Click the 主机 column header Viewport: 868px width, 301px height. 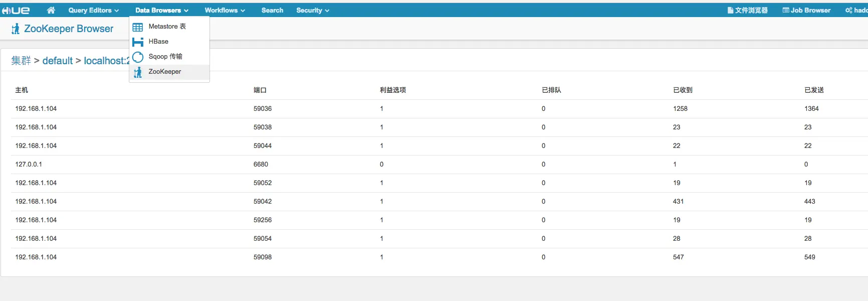pyautogui.click(x=22, y=90)
